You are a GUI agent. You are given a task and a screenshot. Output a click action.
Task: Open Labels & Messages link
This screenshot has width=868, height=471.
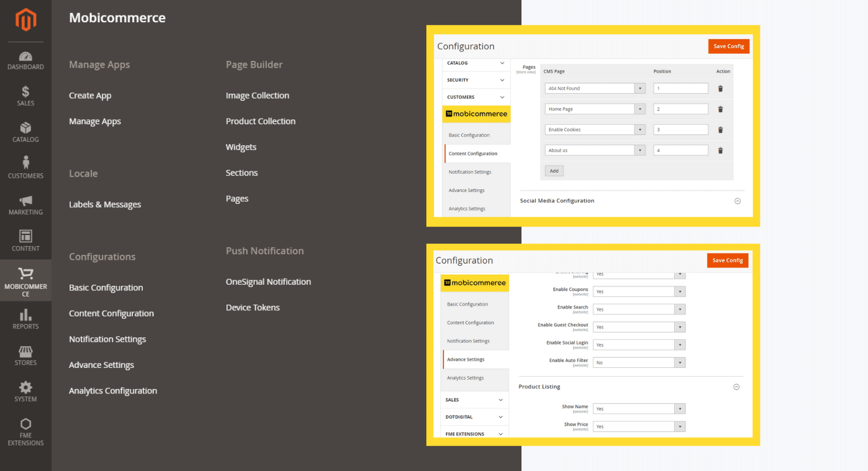105,204
